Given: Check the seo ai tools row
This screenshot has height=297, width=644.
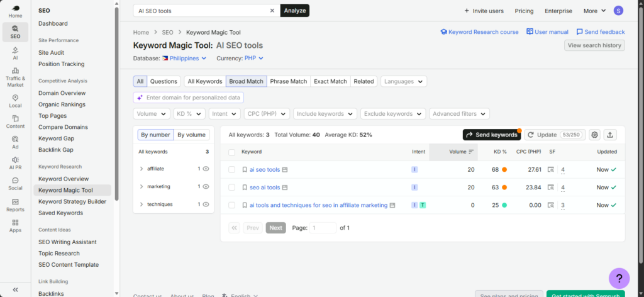Looking at the screenshot, I should click(231, 188).
